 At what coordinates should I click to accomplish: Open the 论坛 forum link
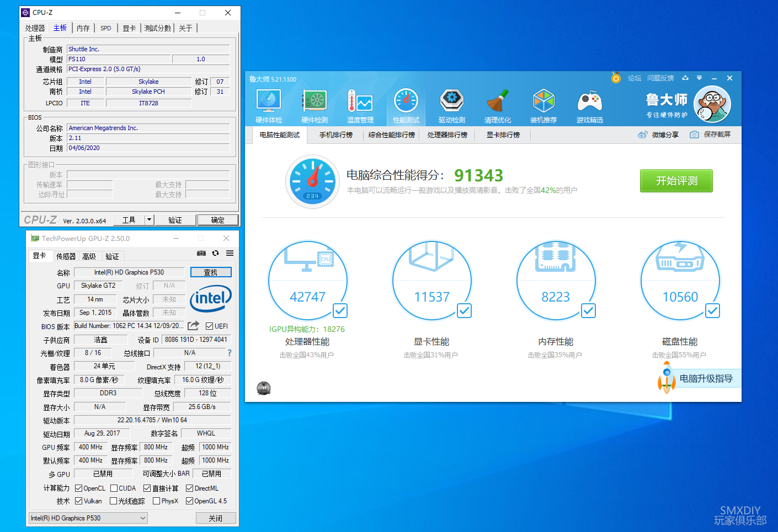click(635, 78)
